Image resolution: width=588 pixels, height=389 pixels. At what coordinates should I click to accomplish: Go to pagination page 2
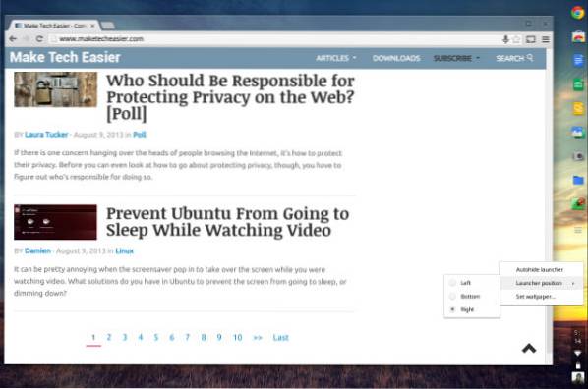coord(109,337)
